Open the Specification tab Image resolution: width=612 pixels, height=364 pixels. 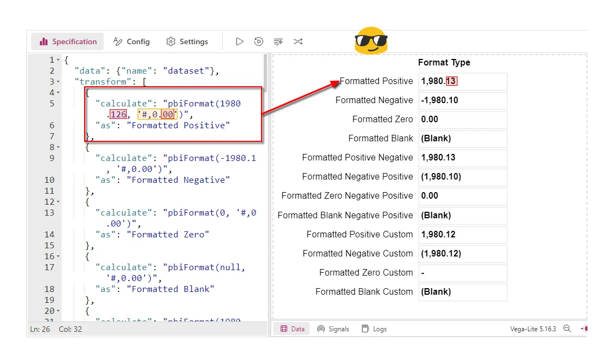(x=68, y=41)
